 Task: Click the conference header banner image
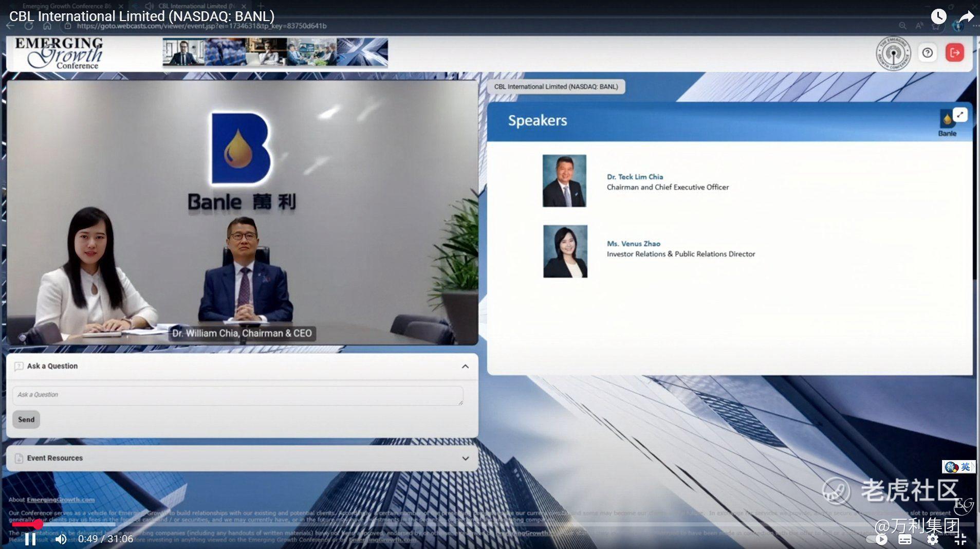[x=275, y=52]
